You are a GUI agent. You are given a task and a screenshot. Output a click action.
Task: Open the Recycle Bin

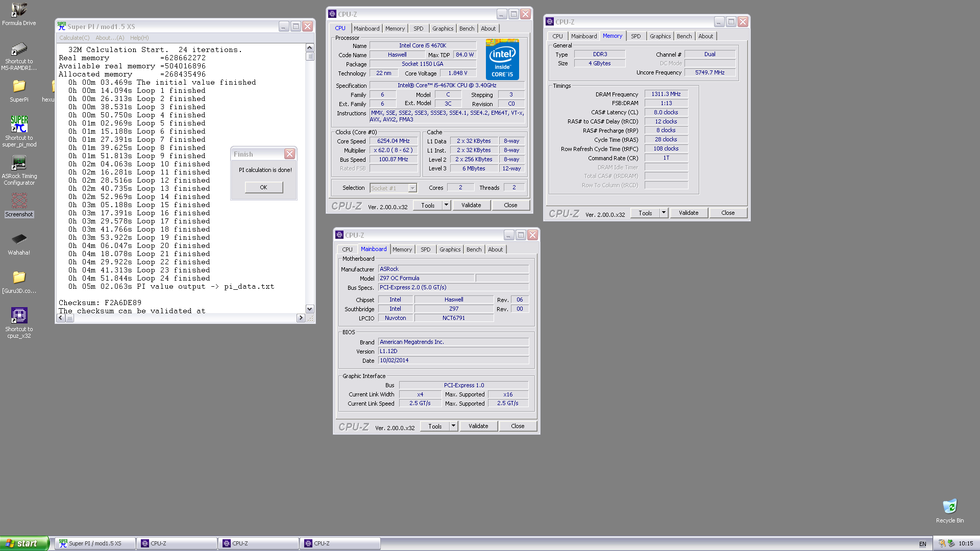950,507
